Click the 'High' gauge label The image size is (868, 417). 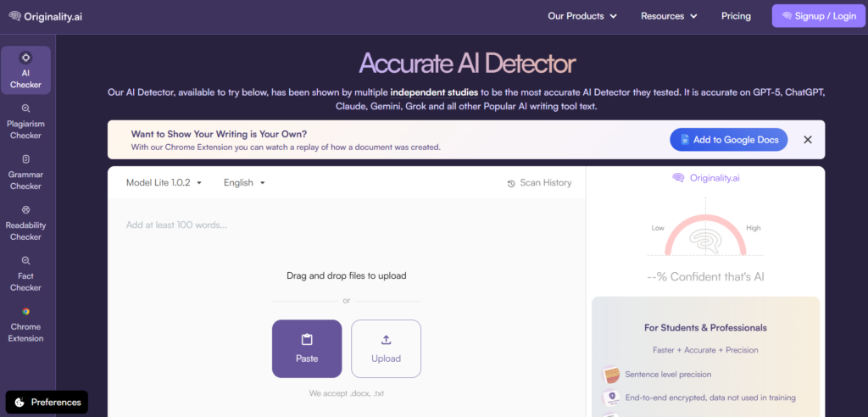point(754,228)
